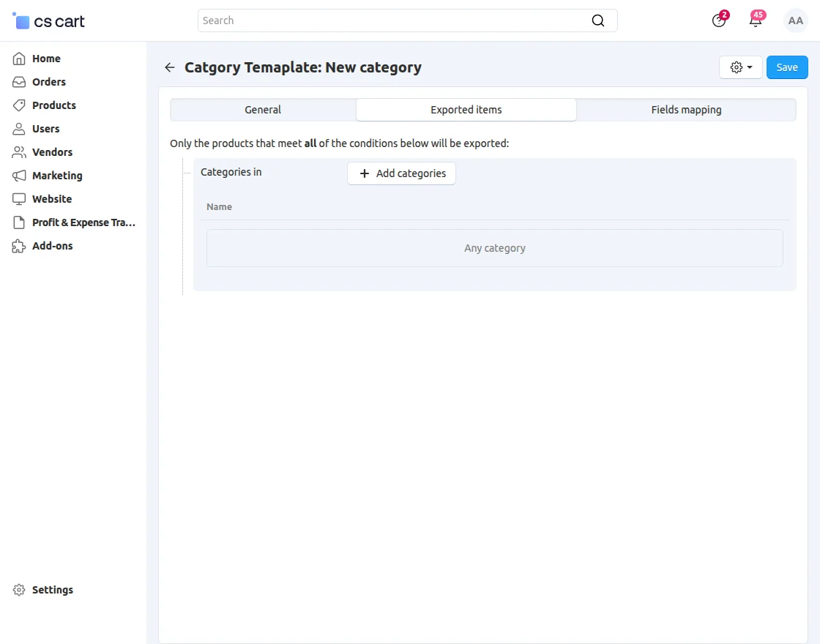Switch to the General tab

[x=262, y=109]
